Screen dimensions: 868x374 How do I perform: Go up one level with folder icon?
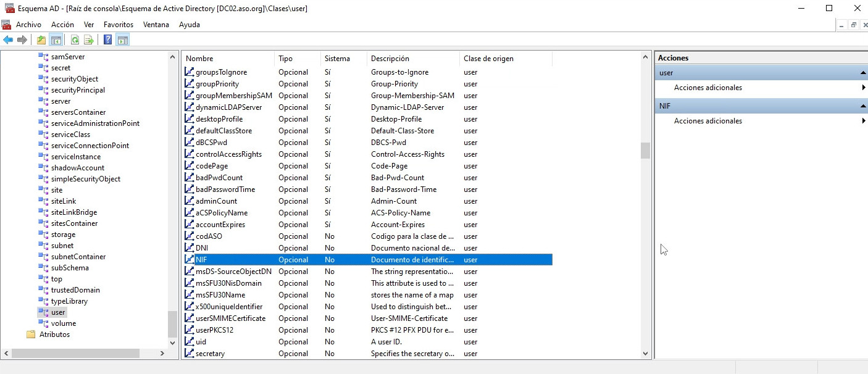click(41, 40)
